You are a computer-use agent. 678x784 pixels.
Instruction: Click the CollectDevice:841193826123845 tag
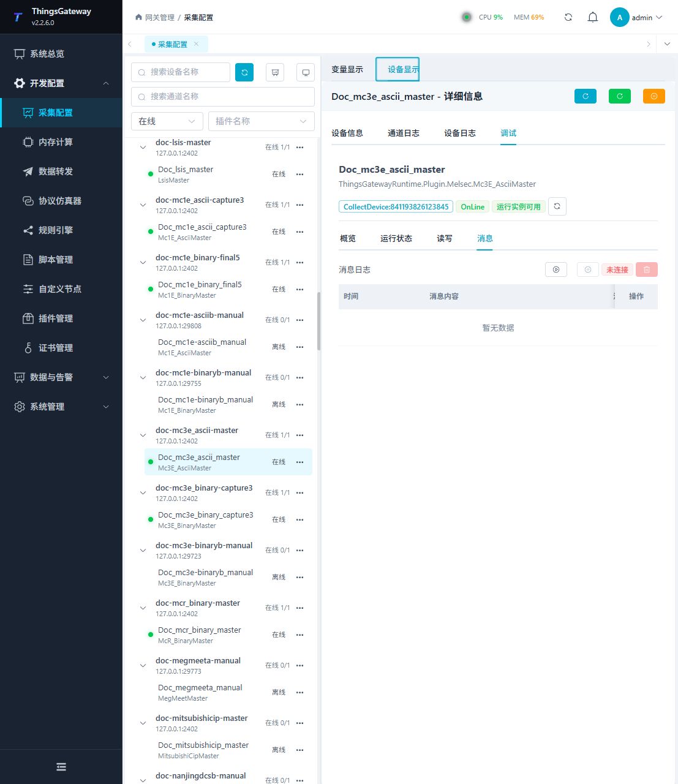(x=396, y=206)
